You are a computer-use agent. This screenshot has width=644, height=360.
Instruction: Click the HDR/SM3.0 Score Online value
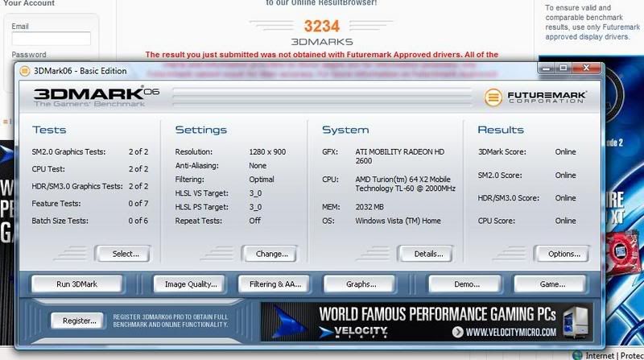point(565,197)
